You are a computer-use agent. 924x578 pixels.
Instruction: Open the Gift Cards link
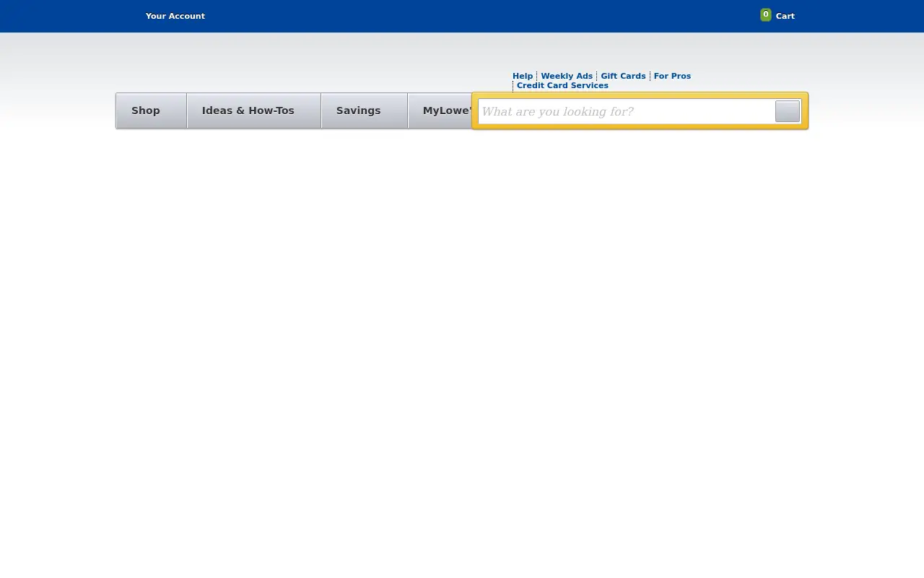(x=623, y=76)
